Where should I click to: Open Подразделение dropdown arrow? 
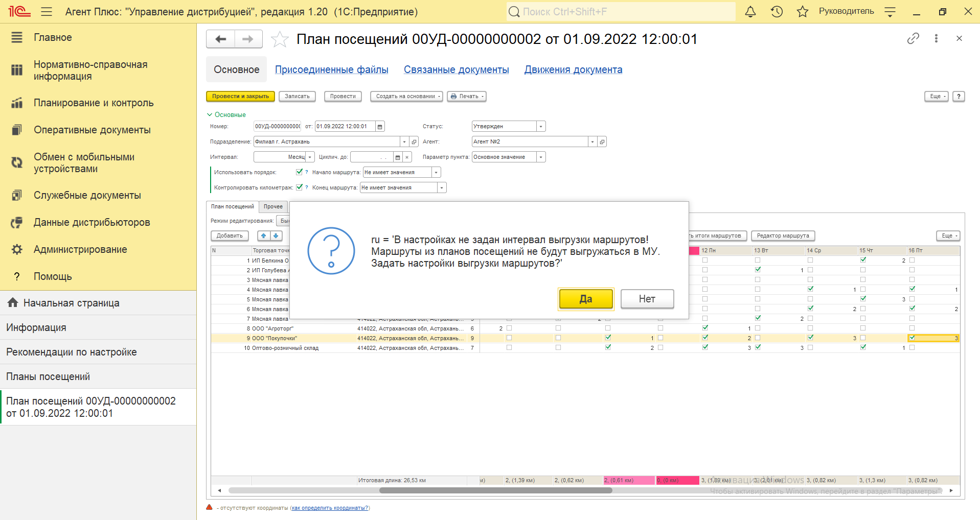pyautogui.click(x=404, y=142)
